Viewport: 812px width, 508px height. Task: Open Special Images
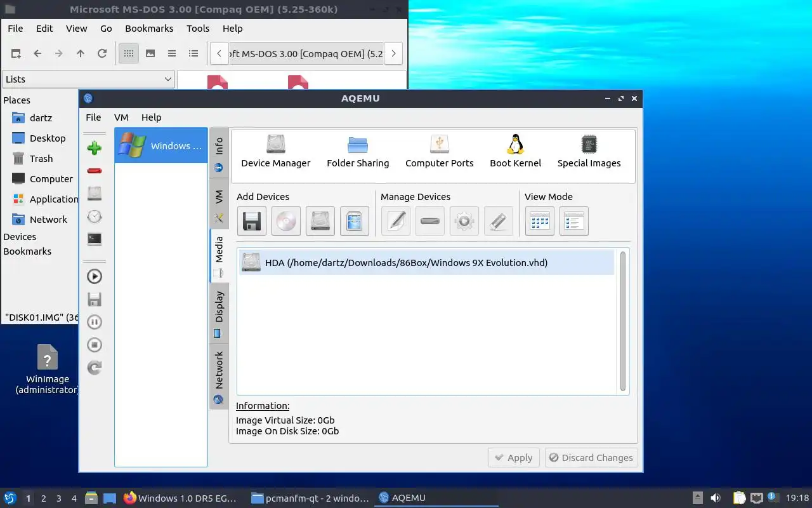589,151
